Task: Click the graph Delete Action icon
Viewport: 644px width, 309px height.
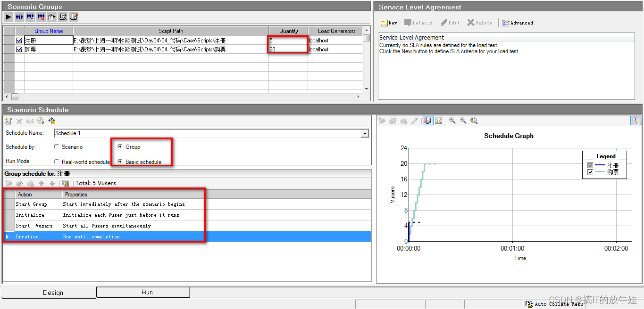Action: pos(403,121)
